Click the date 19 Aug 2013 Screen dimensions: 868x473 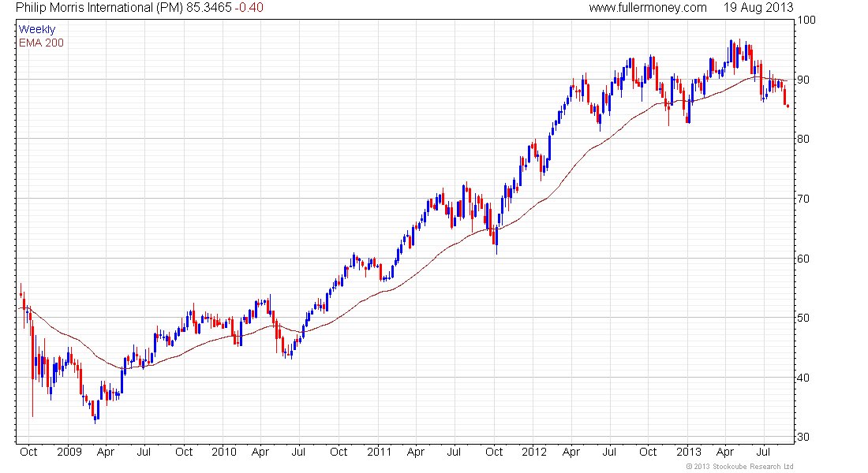point(758,8)
